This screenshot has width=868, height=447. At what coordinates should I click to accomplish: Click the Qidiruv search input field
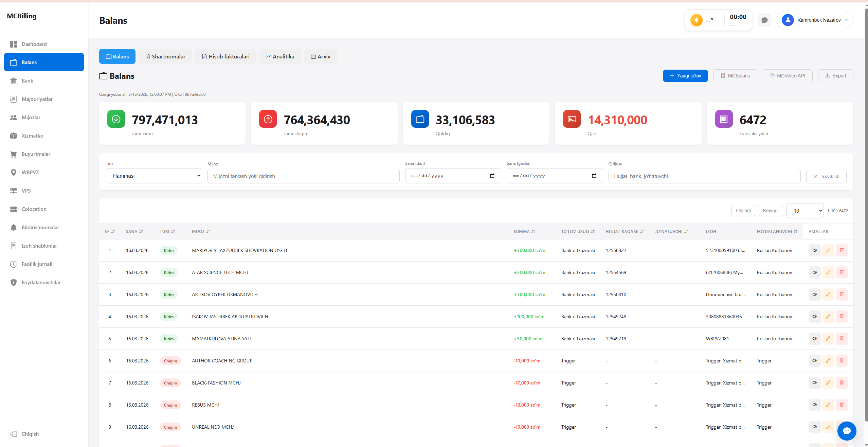point(704,176)
